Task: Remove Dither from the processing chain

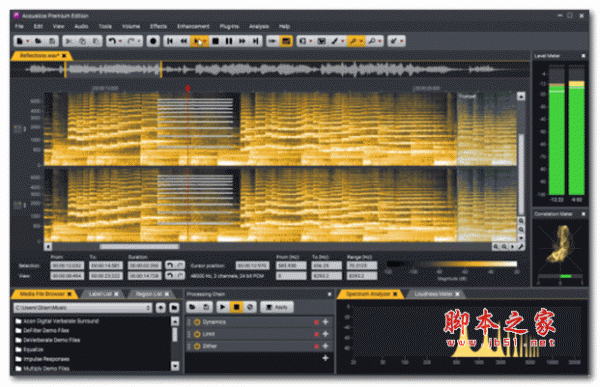Action: [316, 346]
